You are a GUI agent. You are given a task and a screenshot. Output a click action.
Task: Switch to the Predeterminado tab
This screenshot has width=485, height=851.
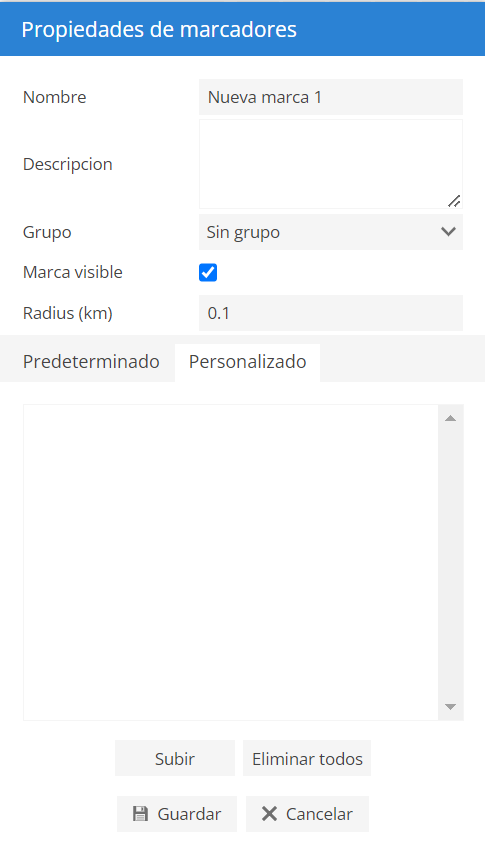(x=91, y=361)
